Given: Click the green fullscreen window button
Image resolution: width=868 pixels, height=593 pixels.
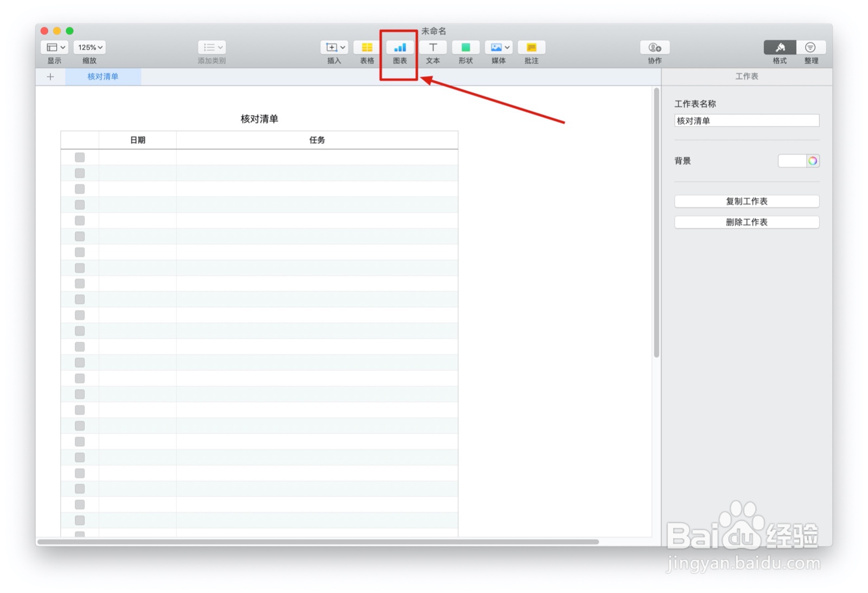Looking at the screenshot, I should [69, 31].
